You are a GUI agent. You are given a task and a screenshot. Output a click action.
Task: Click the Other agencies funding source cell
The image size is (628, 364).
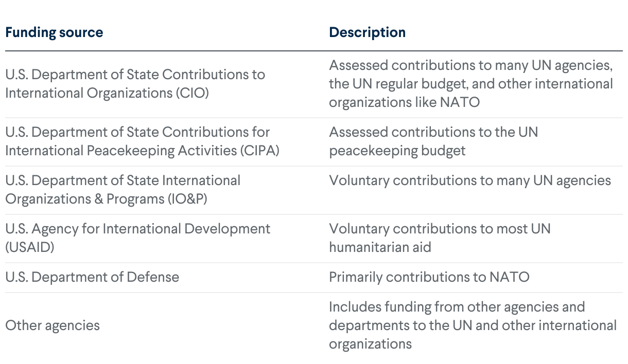[x=53, y=325]
